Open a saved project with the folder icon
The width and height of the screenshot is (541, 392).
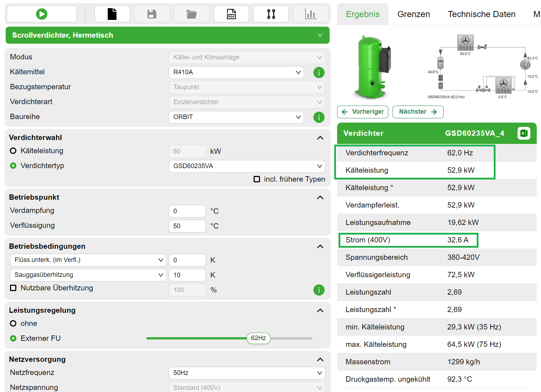tap(191, 14)
